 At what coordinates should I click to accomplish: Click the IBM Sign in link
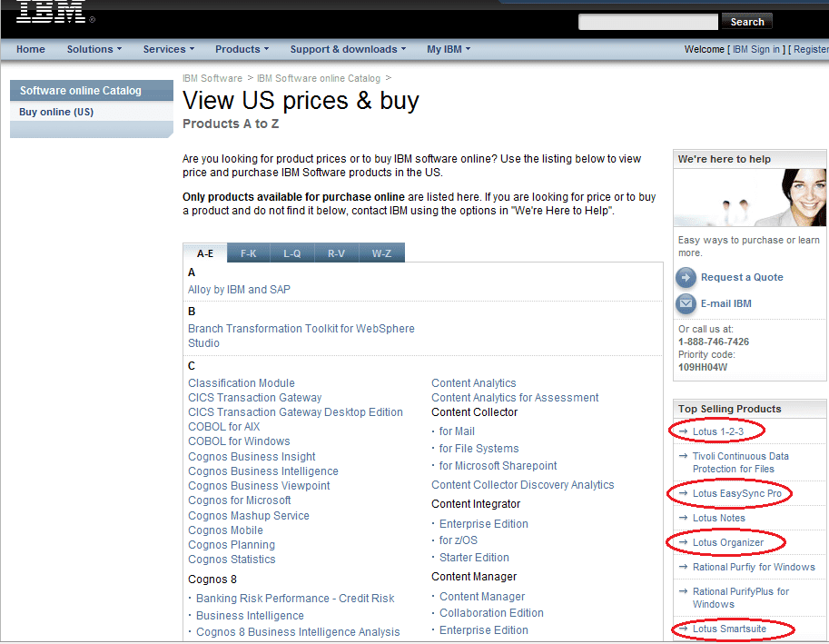point(755,49)
